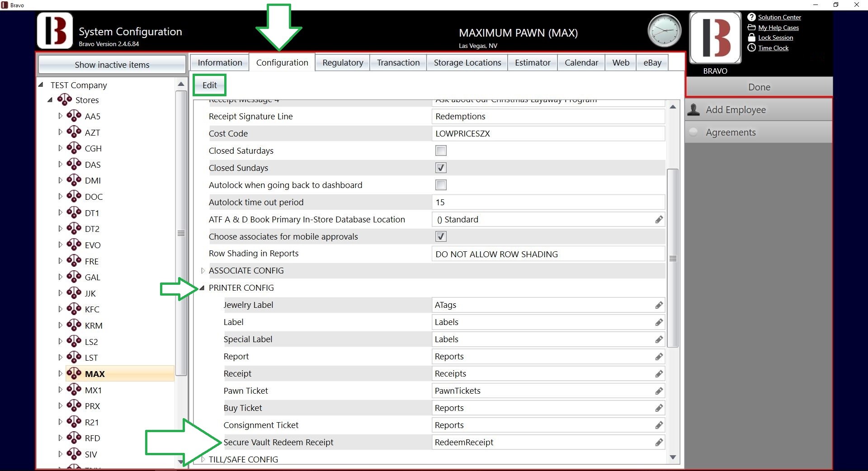This screenshot has width=868, height=471.
Task: Expand the ASSOCIATE CONFIG section
Action: click(x=203, y=271)
